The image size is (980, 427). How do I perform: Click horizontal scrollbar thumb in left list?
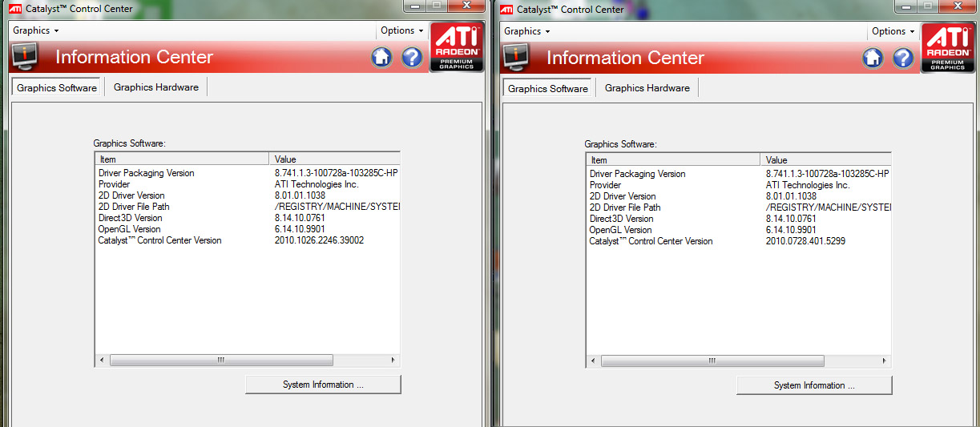click(x=221, y=361)
